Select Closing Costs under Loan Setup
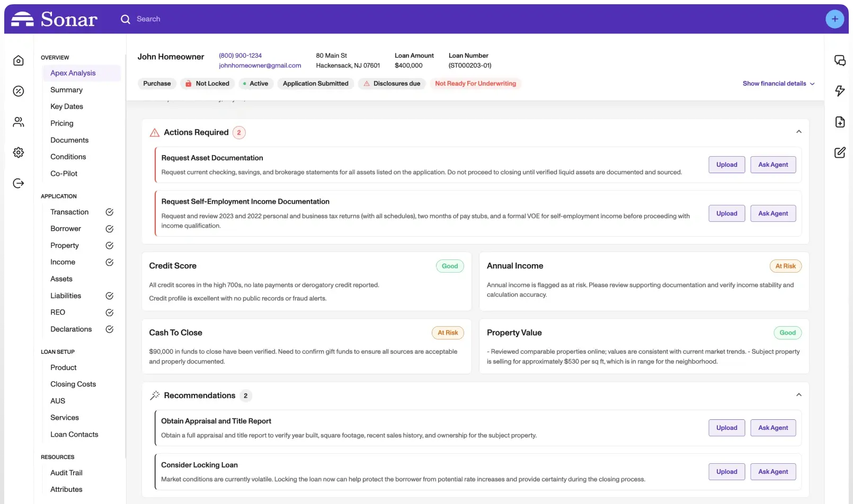Image resolution: width=853 pixels, height=504 pixels. 73,384
